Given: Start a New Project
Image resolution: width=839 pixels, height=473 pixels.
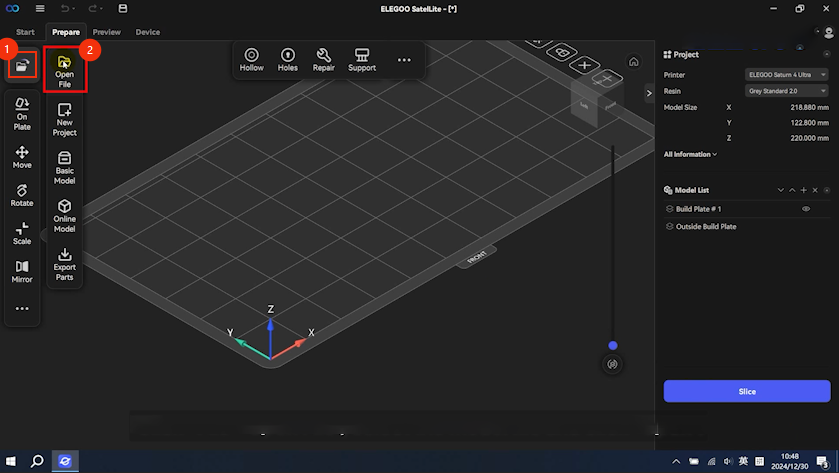Looking at the screenshot, I should point(64,120).
